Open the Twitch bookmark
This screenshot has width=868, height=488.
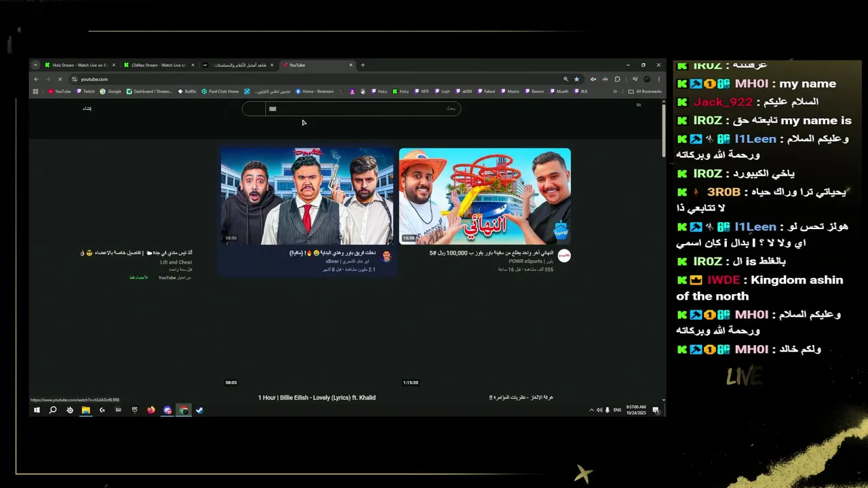(86, 91)
